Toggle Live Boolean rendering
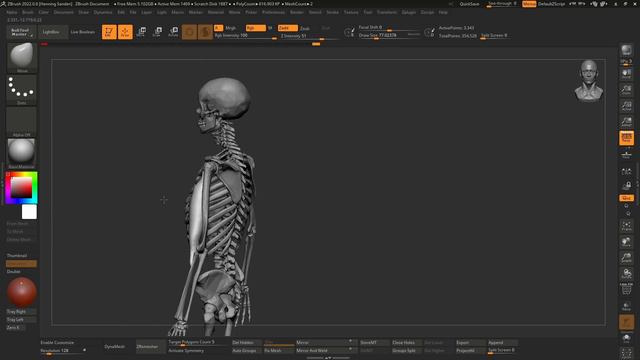This screenshot has height=360, width=640. pyautogui.click(x=82, y=32)
